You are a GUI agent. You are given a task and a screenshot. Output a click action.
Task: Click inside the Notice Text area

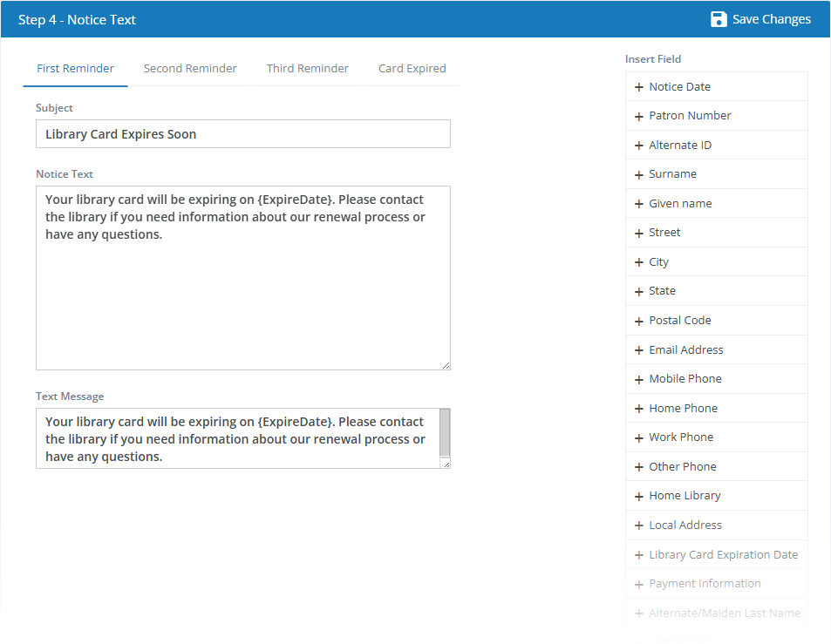[242, 277]
